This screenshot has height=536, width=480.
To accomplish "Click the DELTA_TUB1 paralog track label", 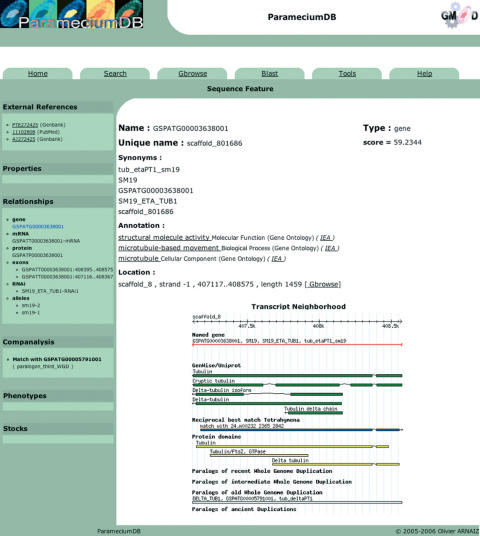I will point(252,499).
